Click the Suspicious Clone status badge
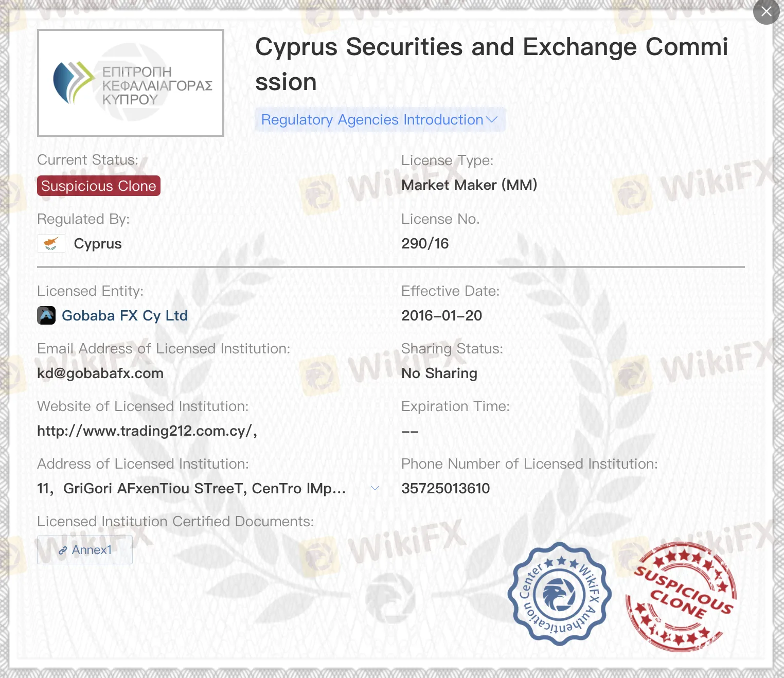This screenshot has height=678, width=784. (x=99, y=186)
